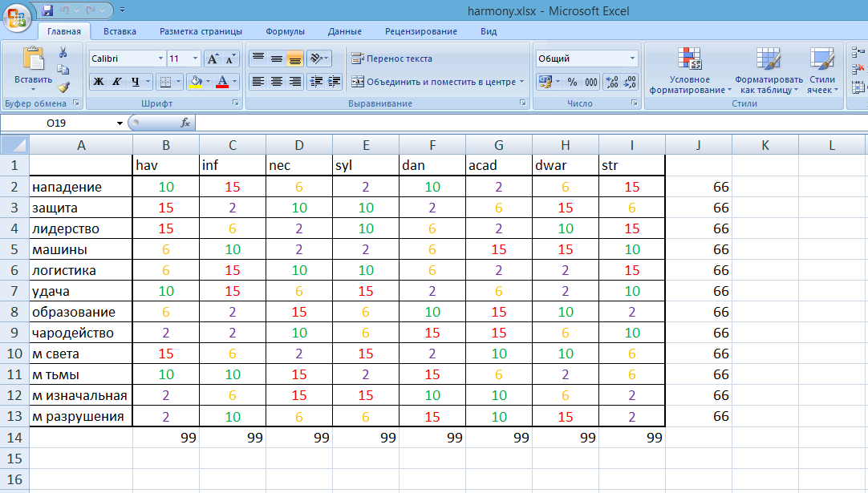Apply the yellow fill color bucket
Screen dimensions: 868x493
click(x=196, y=82)
